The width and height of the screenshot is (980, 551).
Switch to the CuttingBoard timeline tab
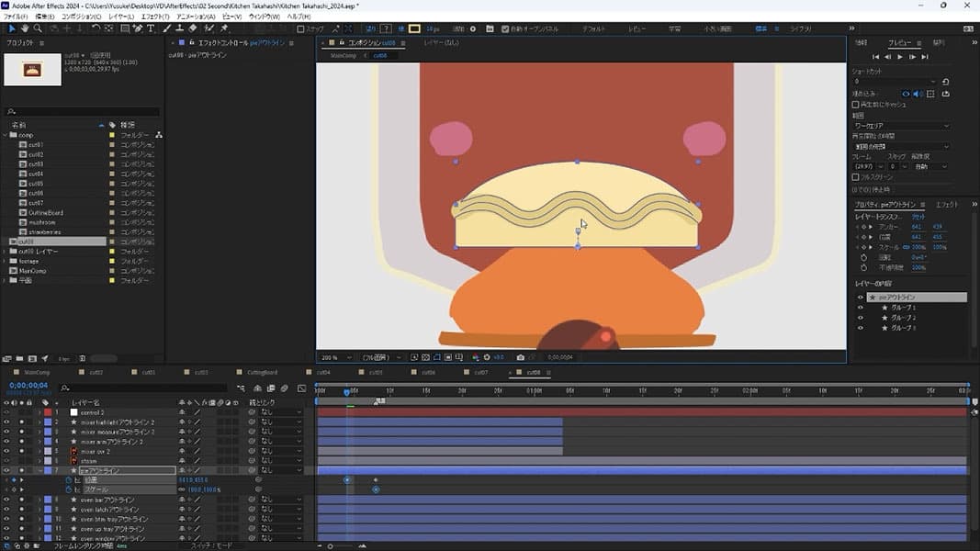coord(262,373)
